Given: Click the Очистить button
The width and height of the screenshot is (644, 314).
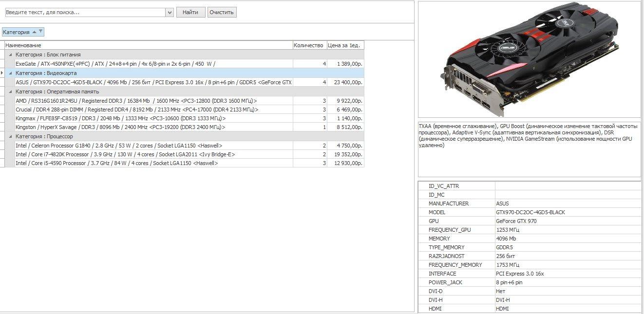Looking at the screenshot, I should pyautogui.click(x=222, y=13).
